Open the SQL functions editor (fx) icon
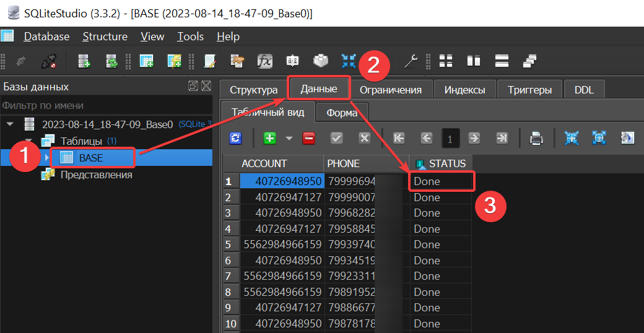Viewport: 644px width, 333px height. (265, 61)
